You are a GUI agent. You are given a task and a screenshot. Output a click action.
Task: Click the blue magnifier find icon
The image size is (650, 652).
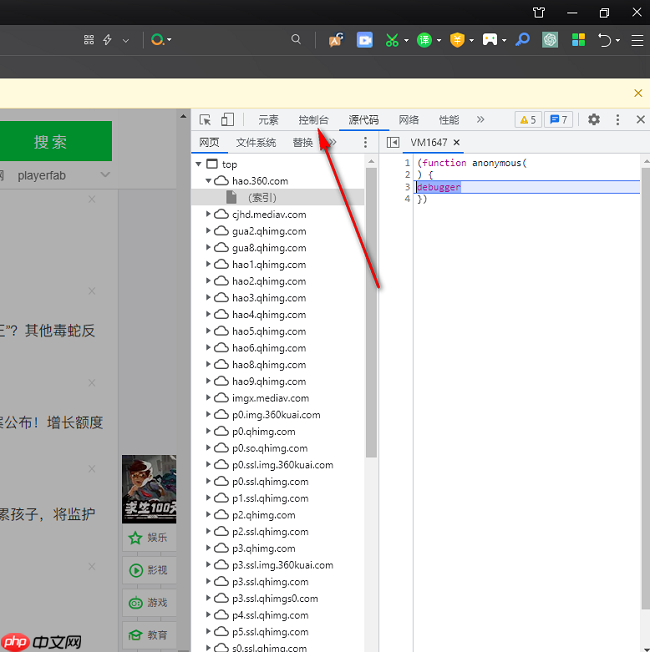click(x=522, y=40)
